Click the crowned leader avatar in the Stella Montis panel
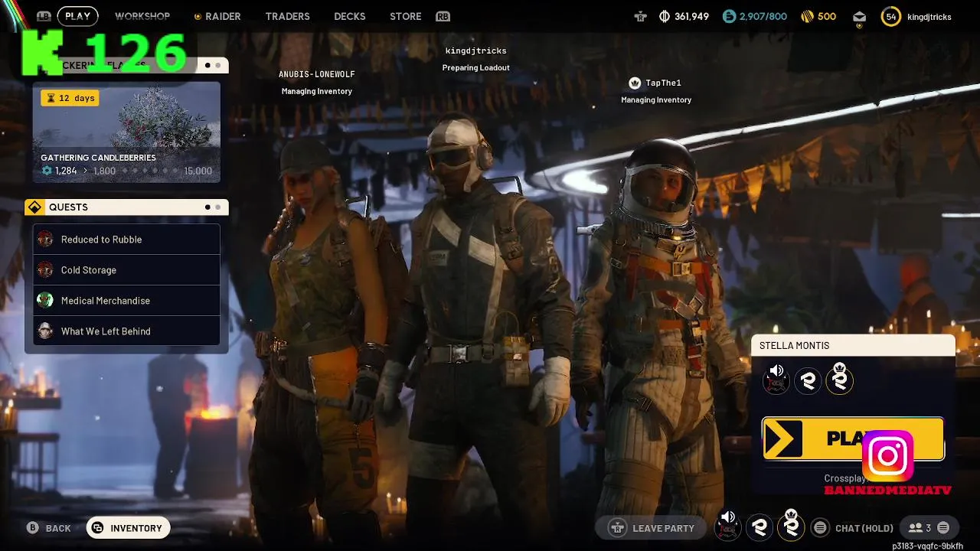 click(x=839, y=379)
